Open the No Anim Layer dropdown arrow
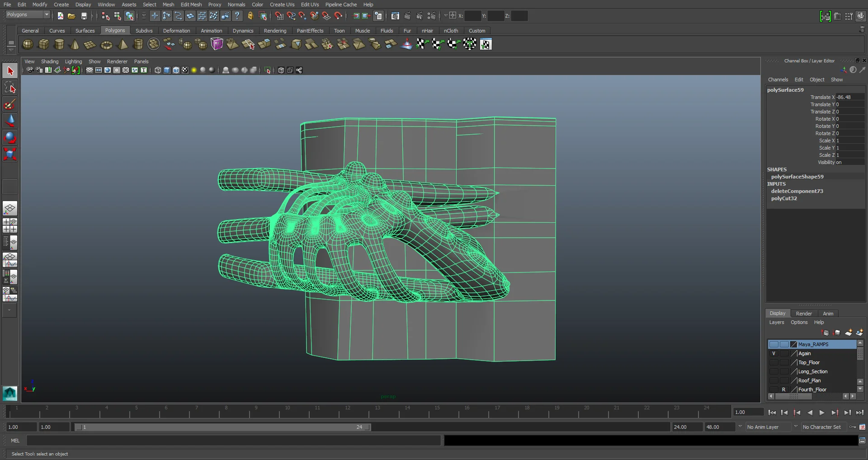868x460 pixels. (x=740, y=427)
